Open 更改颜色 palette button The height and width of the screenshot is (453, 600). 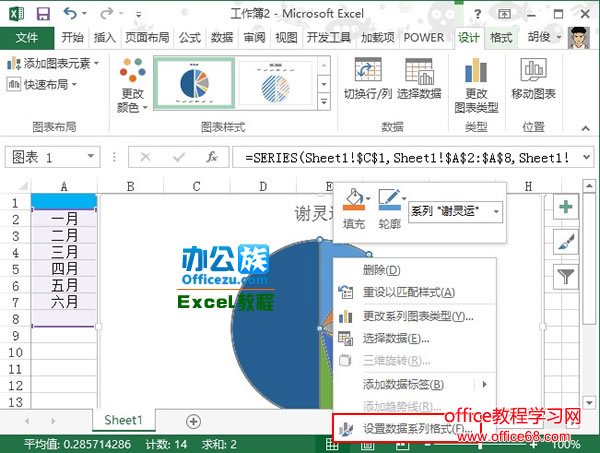click(x=132, y=85)
